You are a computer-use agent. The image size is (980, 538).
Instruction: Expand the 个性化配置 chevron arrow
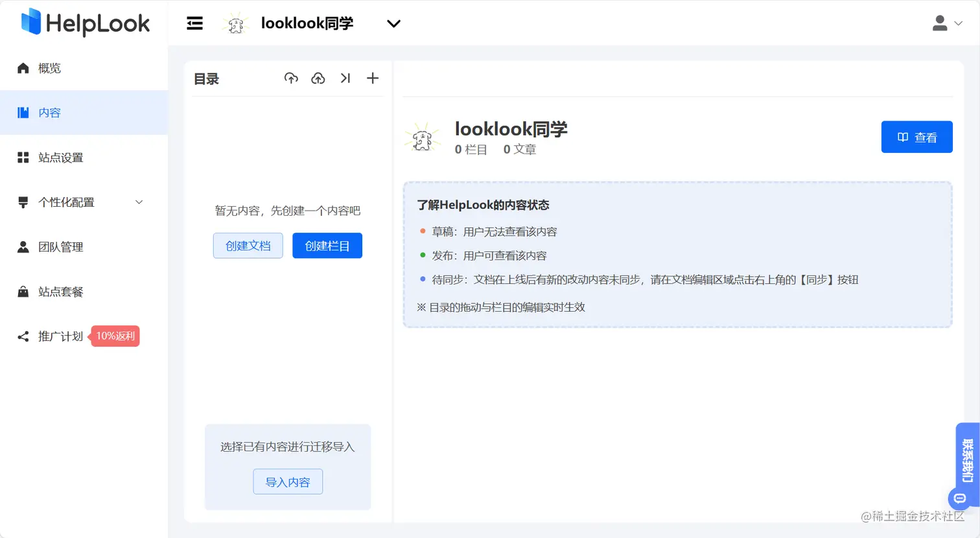[139, 202]
